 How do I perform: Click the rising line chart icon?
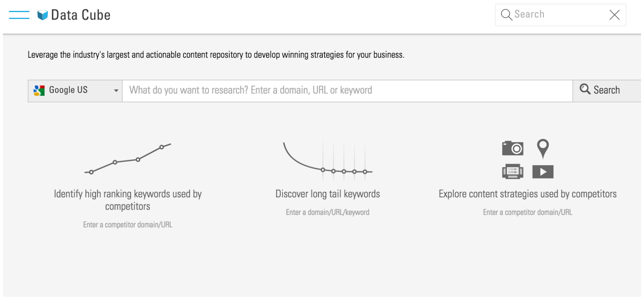coord(128,159)
